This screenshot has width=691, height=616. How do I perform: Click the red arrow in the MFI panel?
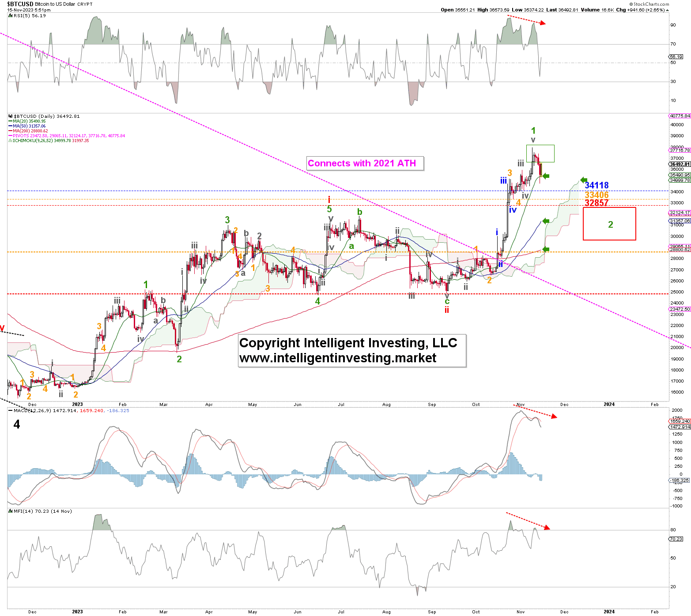click(528, 520)
